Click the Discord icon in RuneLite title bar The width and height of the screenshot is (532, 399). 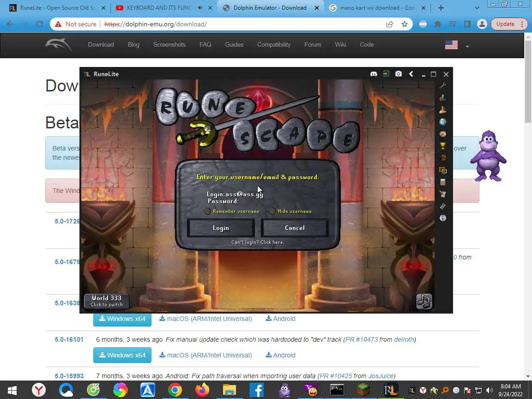(374, 74)
